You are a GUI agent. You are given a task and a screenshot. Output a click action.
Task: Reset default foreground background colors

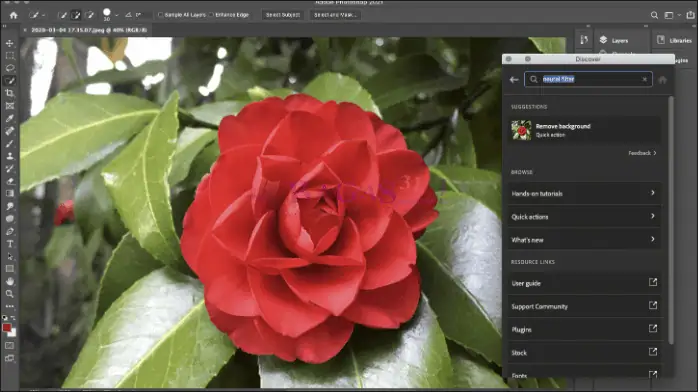pos(5,318)
